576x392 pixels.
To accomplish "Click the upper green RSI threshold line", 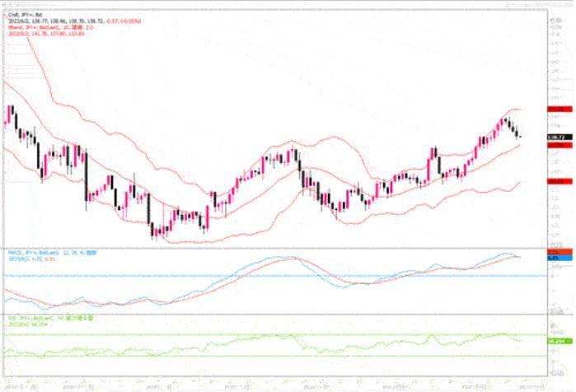I will point(247,334).
